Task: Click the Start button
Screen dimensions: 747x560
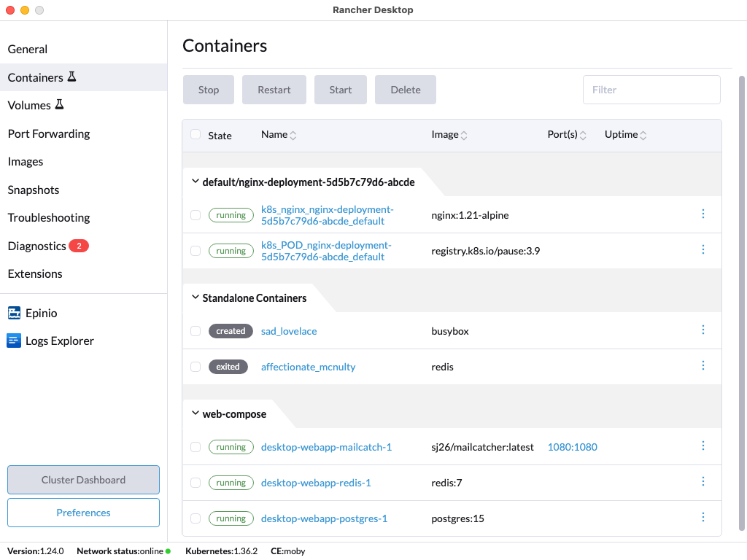Action: 341,90
